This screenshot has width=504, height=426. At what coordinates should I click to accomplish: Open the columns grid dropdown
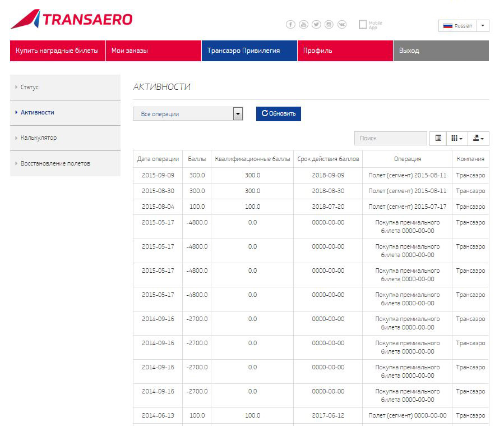457,139
